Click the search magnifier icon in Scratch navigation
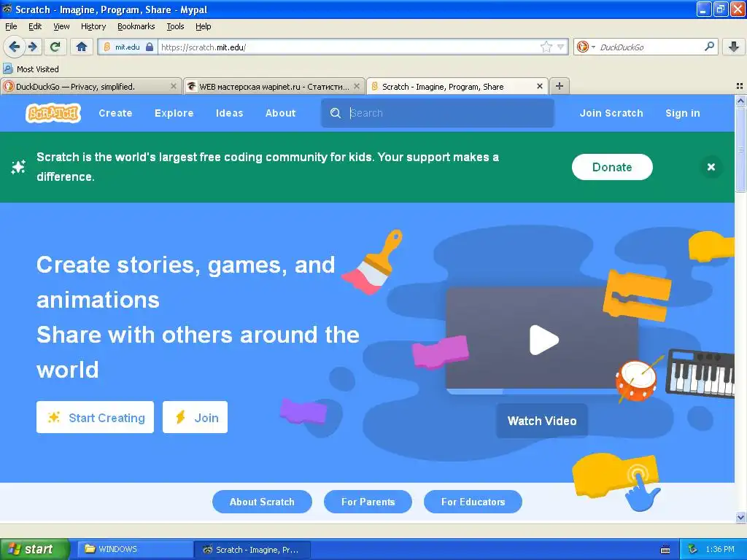Image resolution: width=747 pixels, height=560 pixels. click(x=336, y=113)
